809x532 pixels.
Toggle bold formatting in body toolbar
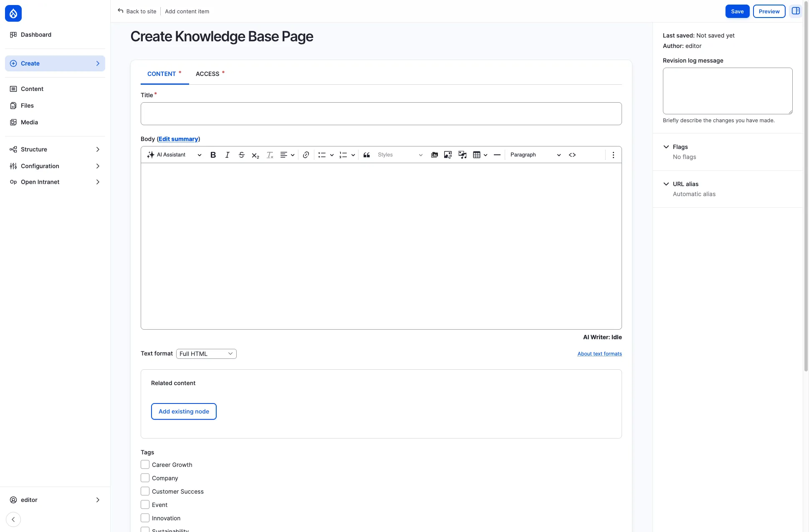[213, 155]
